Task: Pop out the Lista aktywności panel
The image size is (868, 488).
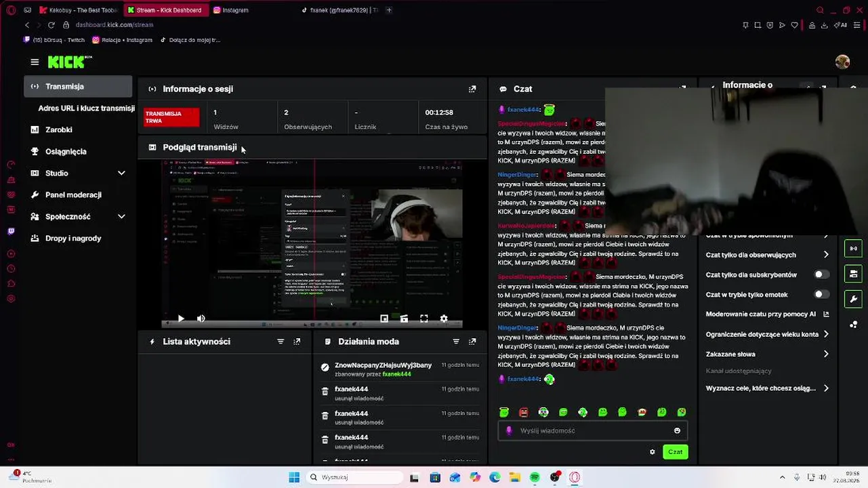Action: pyautogui.click(x=297, y=342)
